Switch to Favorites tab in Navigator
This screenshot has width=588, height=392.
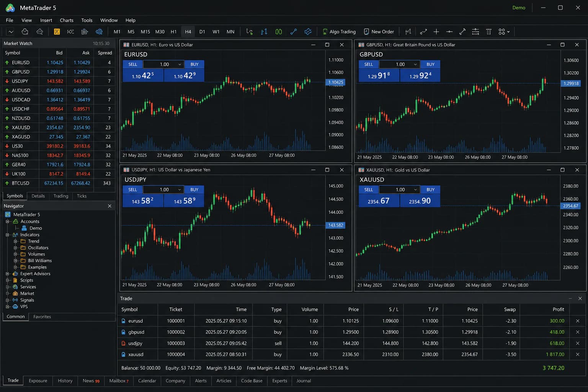pos(42,317)
